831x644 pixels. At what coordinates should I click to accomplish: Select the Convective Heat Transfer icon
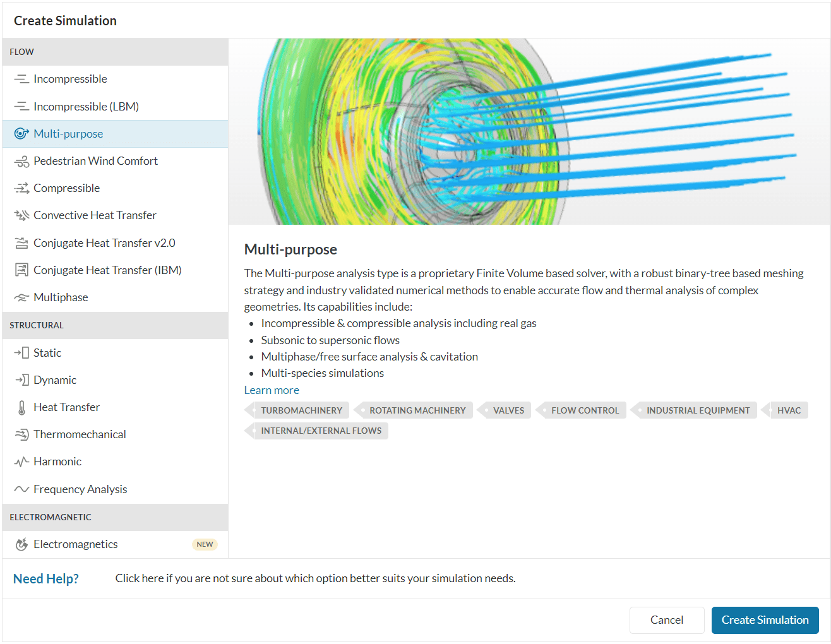[21, 215]
